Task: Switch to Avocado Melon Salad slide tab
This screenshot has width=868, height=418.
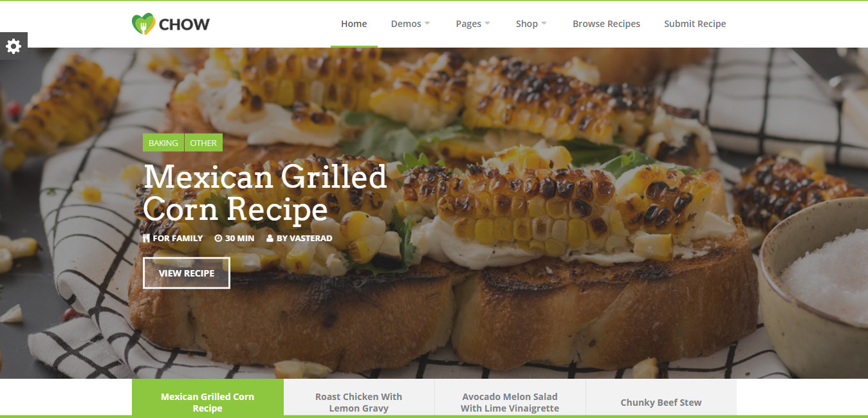Action: click(510, 402)
